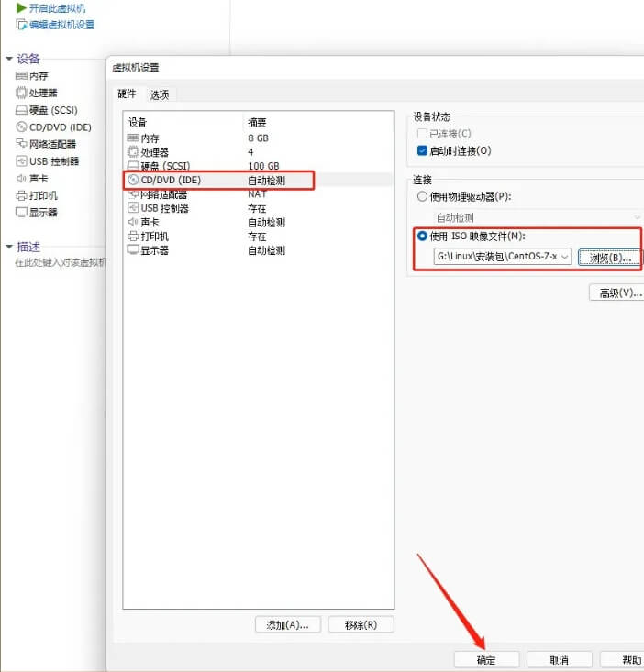Click USB controller icon in settings dialog list
This screenshot has height=672, width=644.
pyautogui.click(x=133, y=208)
